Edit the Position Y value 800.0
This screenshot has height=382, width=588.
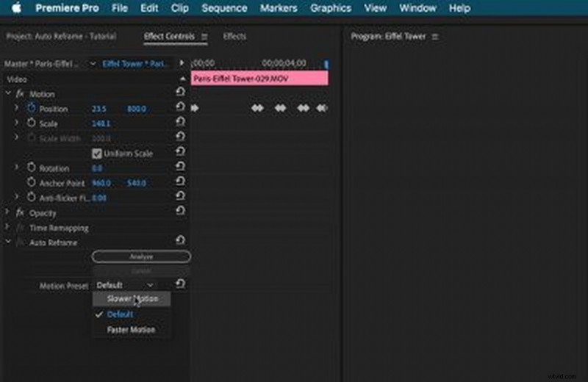pos(137,109)
